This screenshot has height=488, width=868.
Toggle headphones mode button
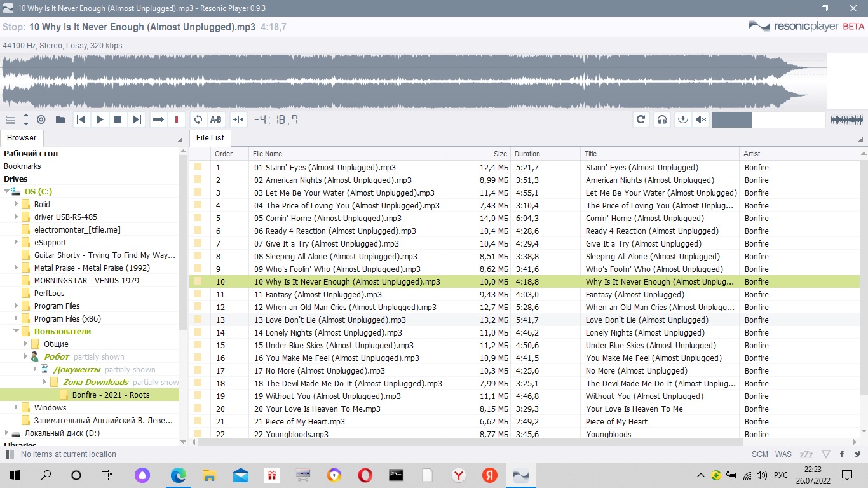point(662,119)
